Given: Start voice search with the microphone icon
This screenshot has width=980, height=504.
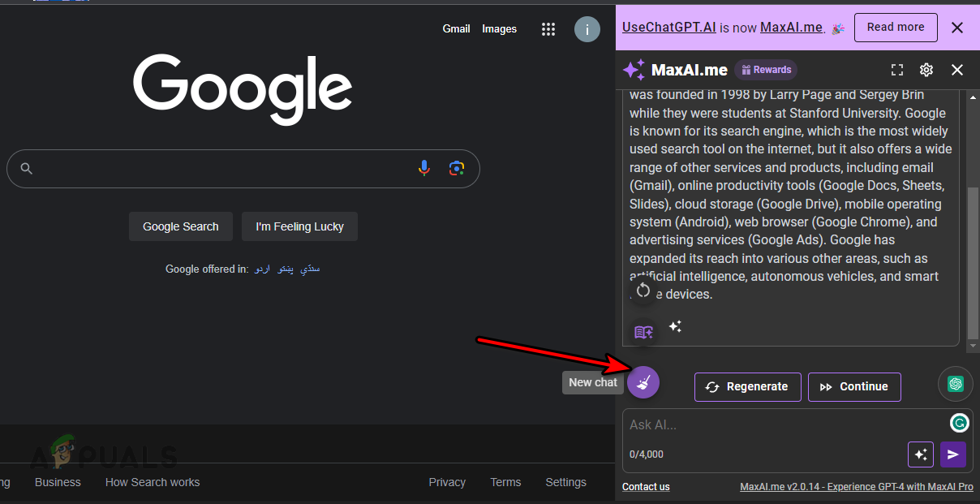Looking at the screenshot, I should click(x=423, y=168).
